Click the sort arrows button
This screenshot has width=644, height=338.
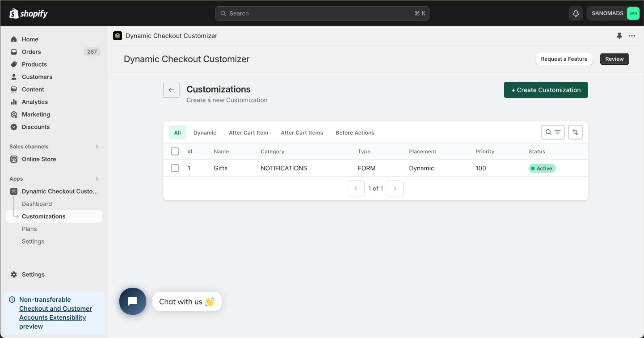click(575, 132)
